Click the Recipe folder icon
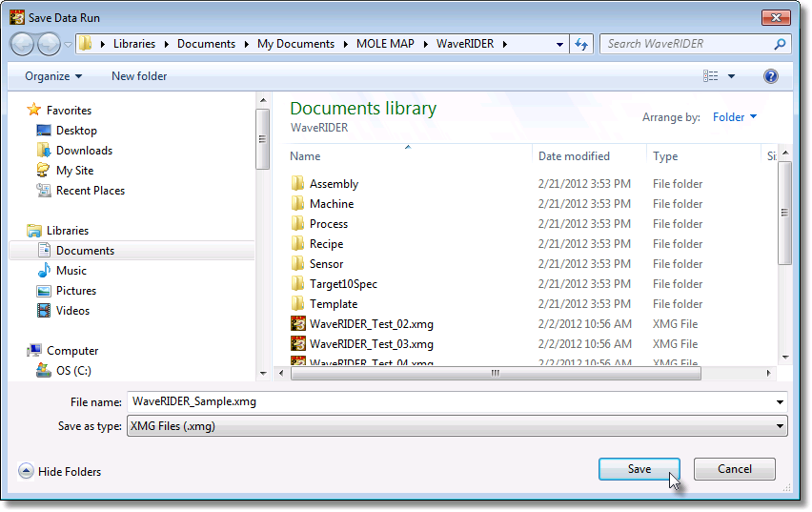The image size is (812, 512). click(x=297, y=243)
